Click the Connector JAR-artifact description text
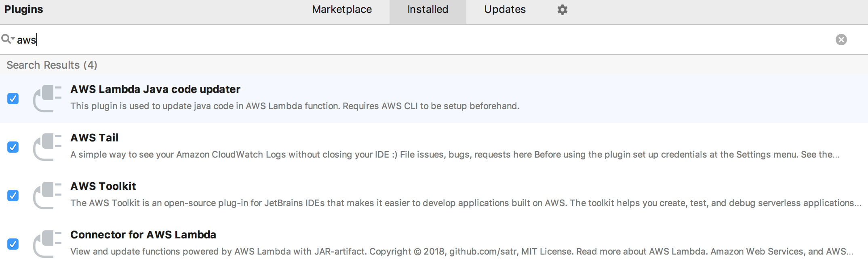This screenshot has height=278, width=868. click(462, 251)
